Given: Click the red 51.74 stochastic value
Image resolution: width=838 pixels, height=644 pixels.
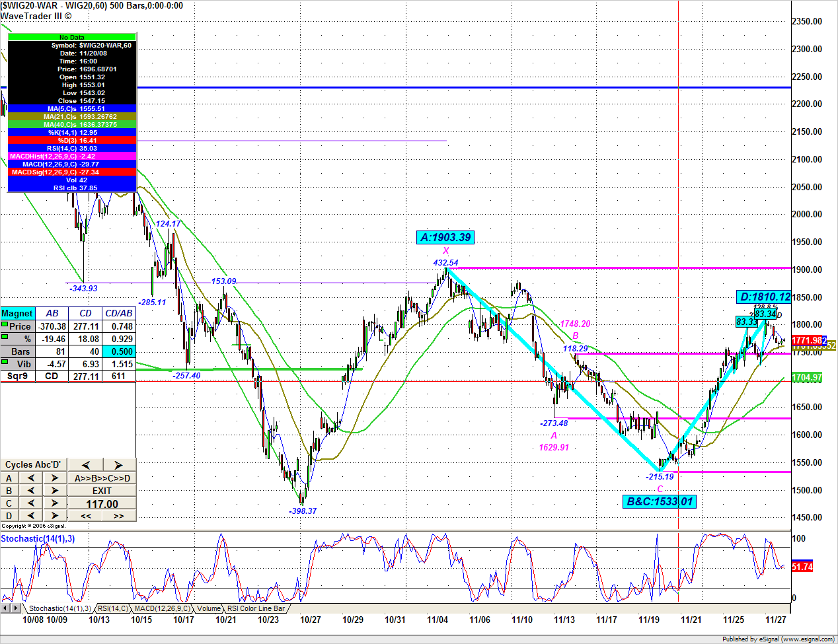Looking at the screenshot, I should (x=802, y=567).
